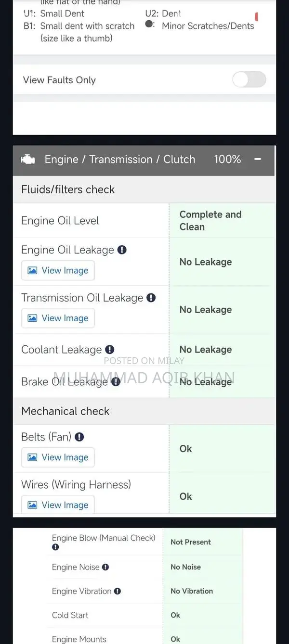This screenshot has height=644, width=289.
Task: View image for Engine Oil Leakage
Action: click(x=58, y=270)
